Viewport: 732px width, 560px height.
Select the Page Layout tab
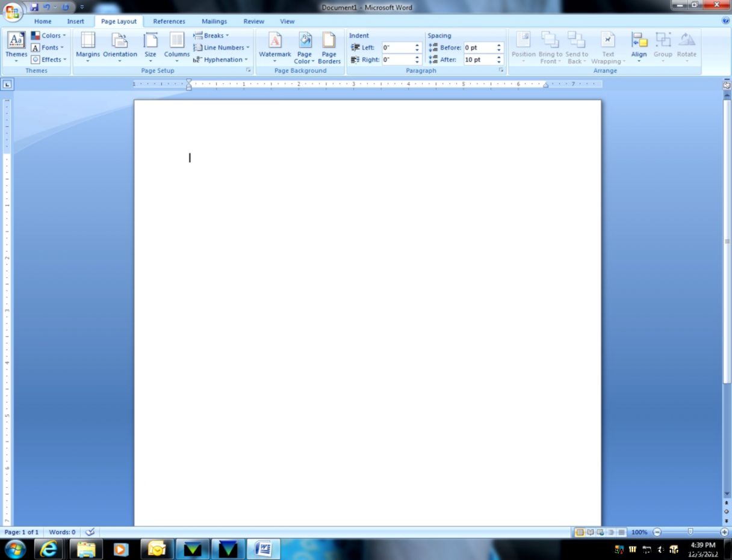(119, 21)
